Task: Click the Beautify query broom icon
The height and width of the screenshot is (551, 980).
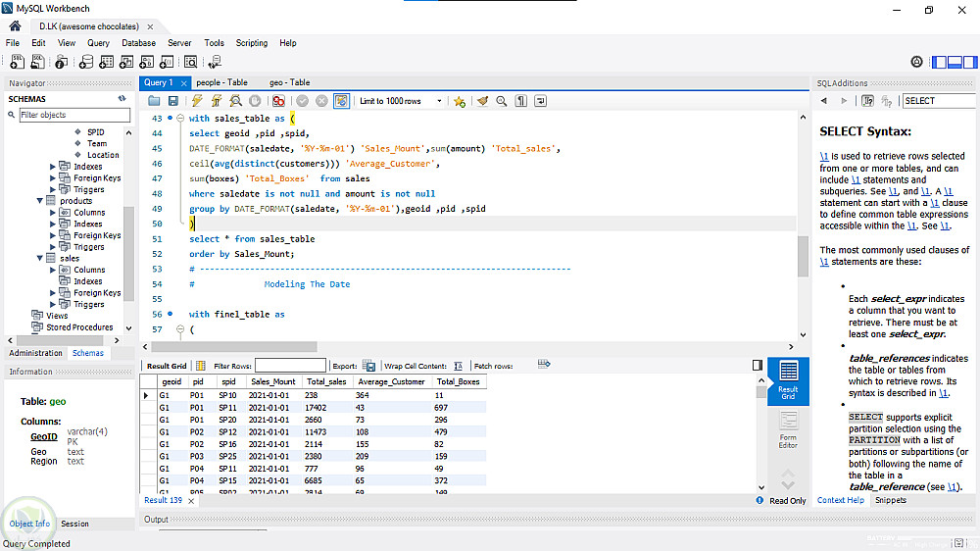Action: (x=482, y=101)
